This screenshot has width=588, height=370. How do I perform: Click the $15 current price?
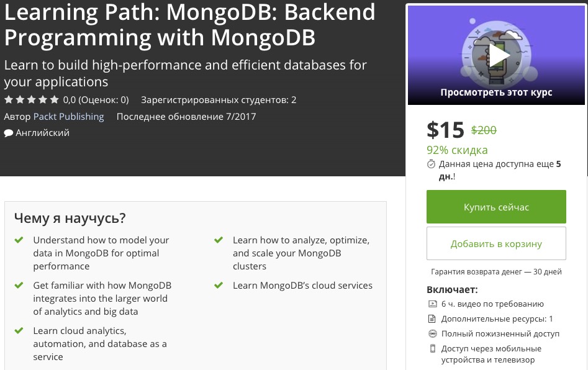coord(445,130)
